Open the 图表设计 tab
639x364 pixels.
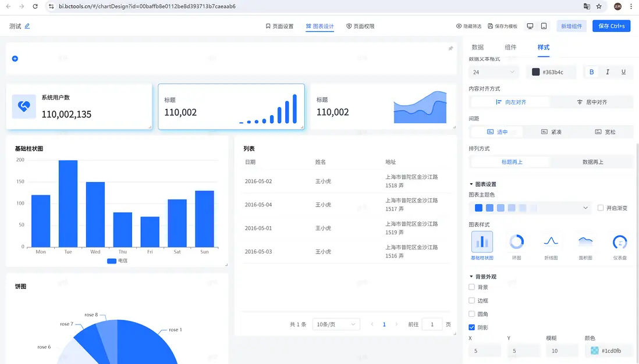(x=320, y=26)
